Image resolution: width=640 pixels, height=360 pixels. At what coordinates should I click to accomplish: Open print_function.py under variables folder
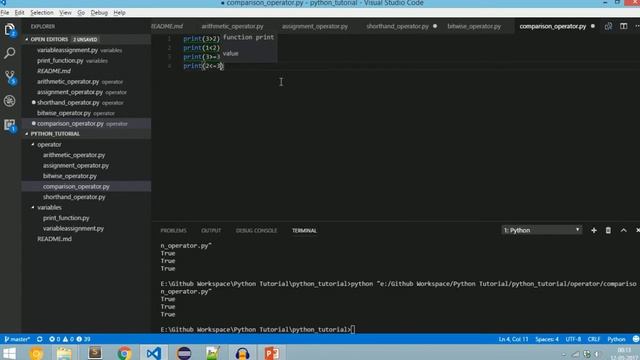pyautogui.click(x=87, y=218)
